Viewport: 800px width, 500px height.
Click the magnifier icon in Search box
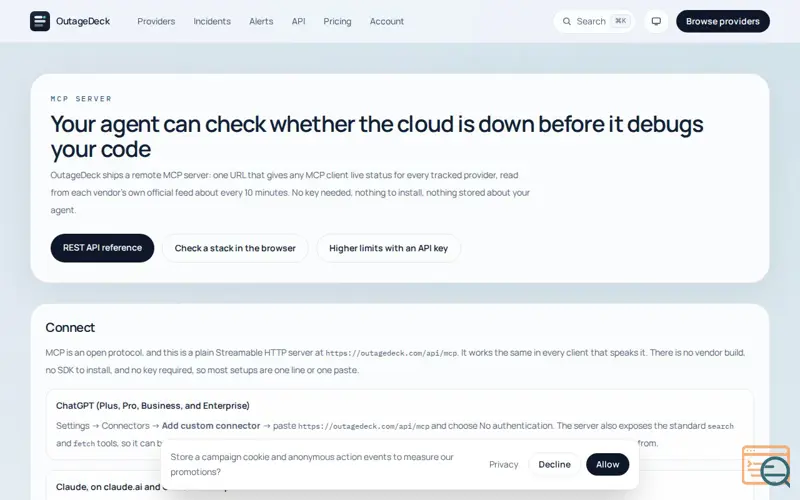[566, 21]
